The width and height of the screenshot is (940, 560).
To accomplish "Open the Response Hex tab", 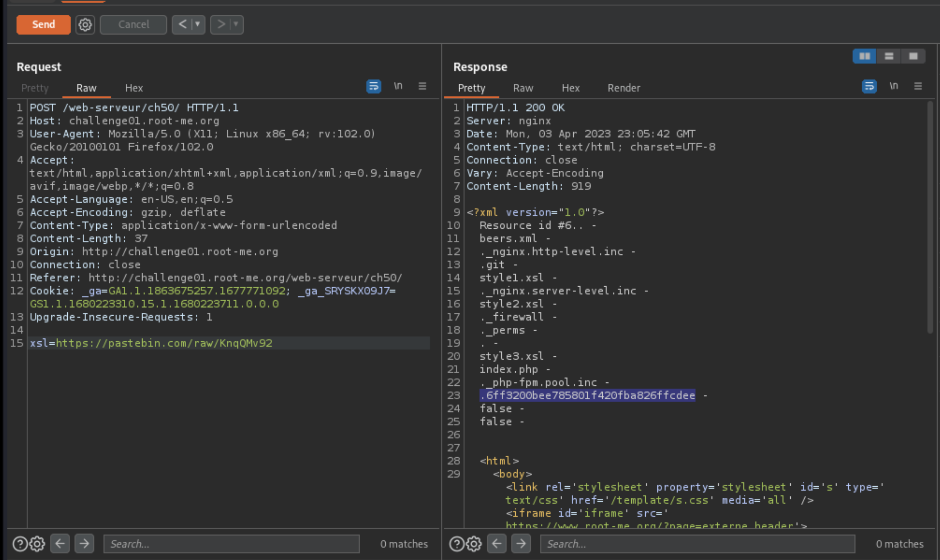I will click(571, 88).
